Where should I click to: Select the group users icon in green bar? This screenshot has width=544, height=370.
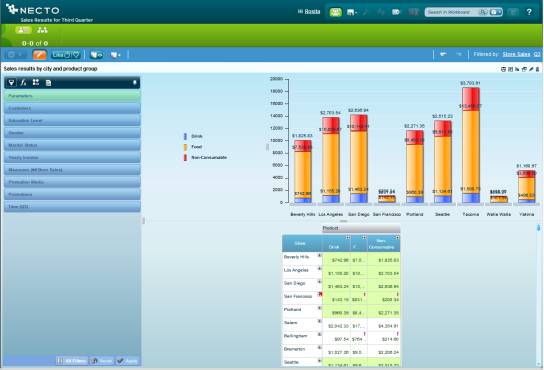coord(42,30)
